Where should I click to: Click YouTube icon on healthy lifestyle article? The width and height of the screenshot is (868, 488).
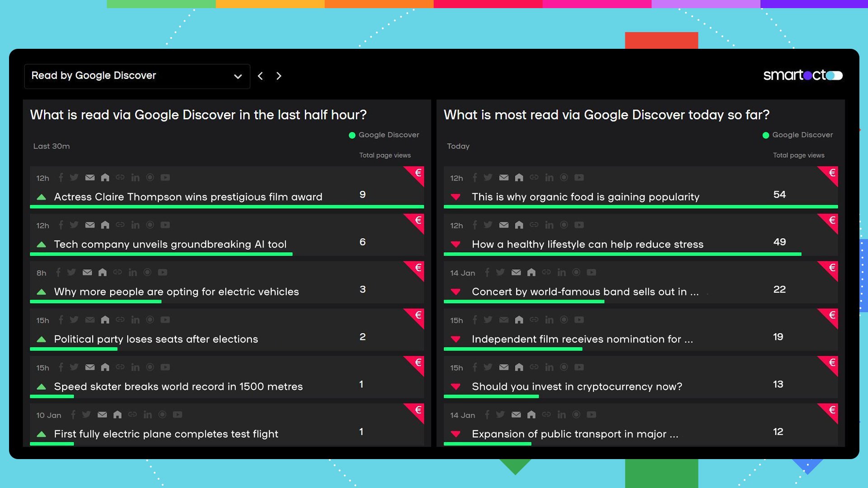[x=579, y=225]
